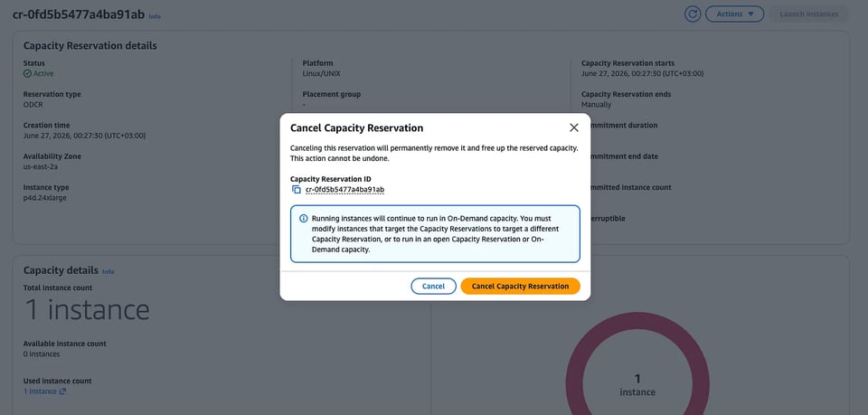868x415 pixels.
Task: Copy the Capacity Reservation ID using copy icon
Action: point(297,190)
